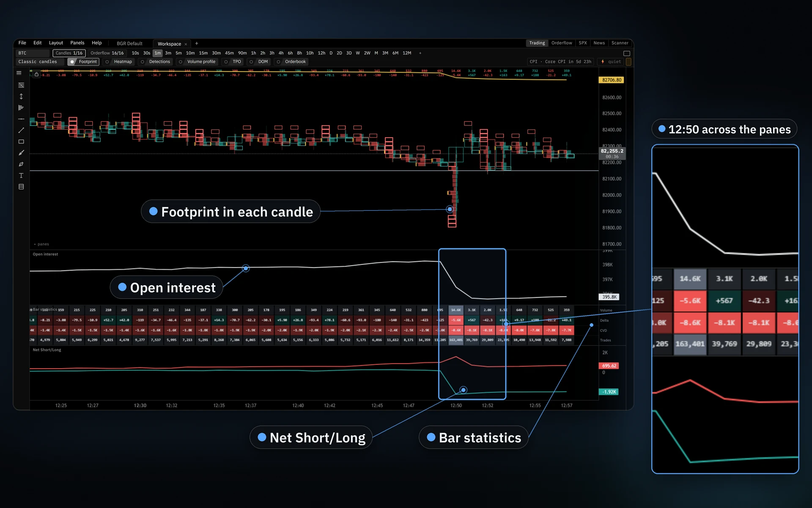Open the BTC symbol selector
812x508 pixels.
[33, 53]
